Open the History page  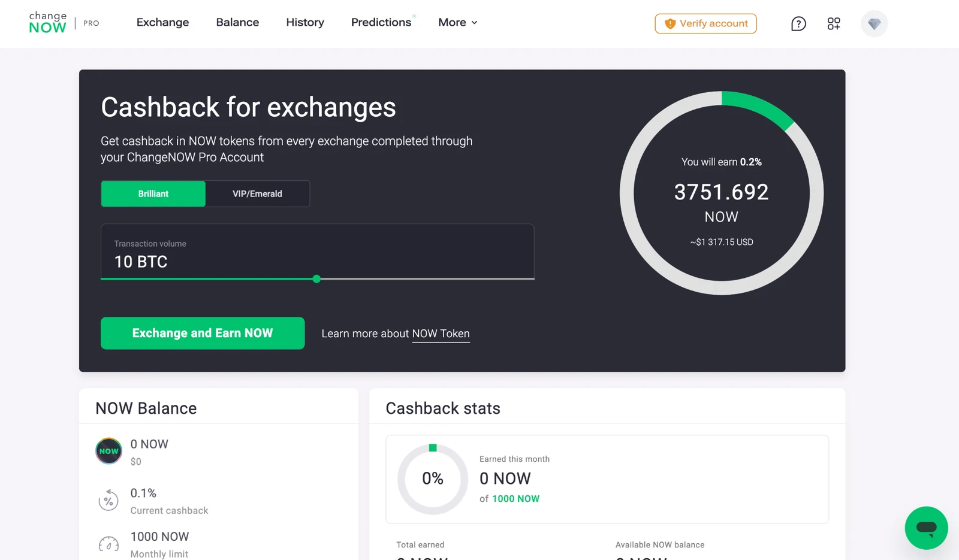tap(305, 22)
